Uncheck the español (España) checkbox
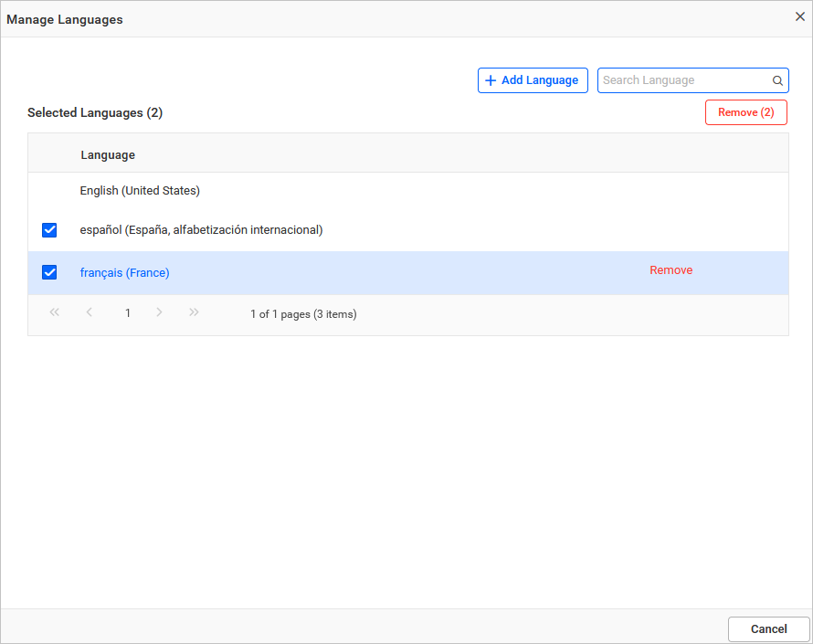This screenshot has width=813, height=644. click(x=49, y=230)
